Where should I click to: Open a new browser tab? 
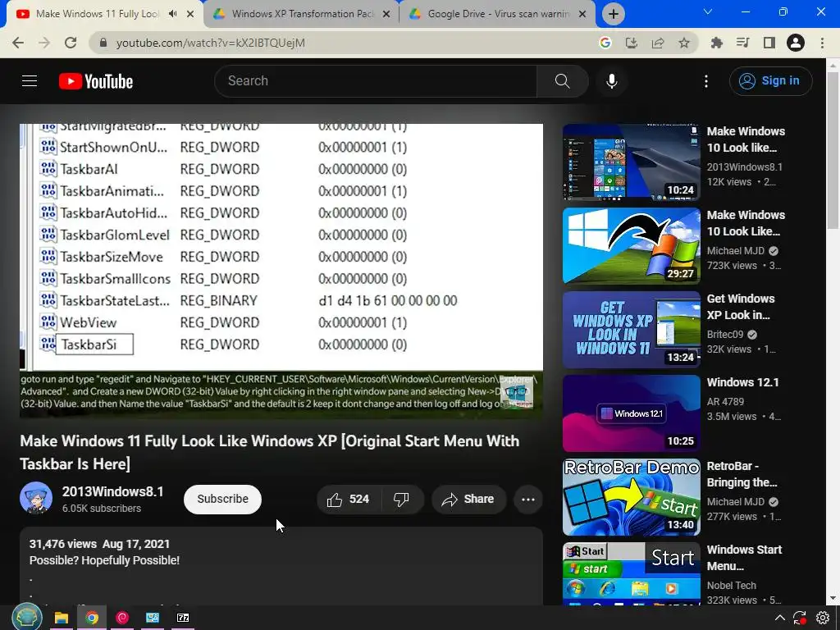614,14
